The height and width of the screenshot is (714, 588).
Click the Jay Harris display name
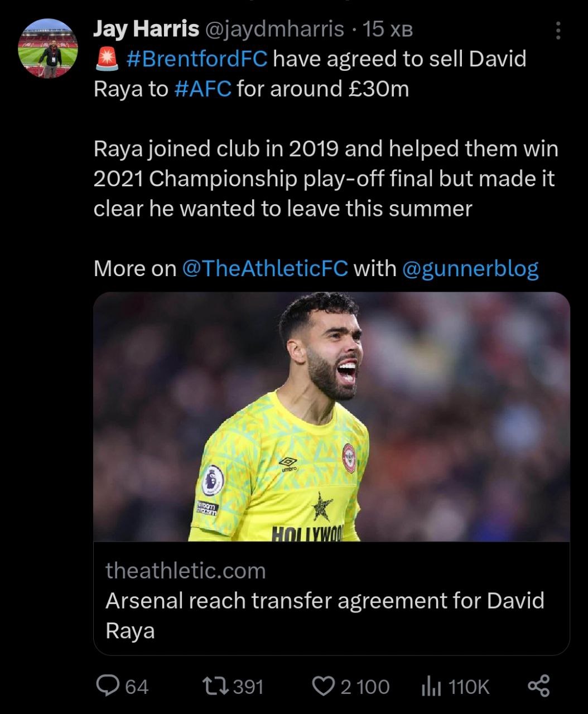146,28
